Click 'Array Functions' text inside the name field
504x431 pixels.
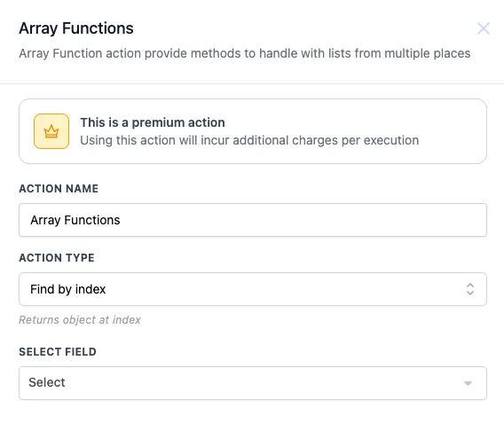point(75,220)
